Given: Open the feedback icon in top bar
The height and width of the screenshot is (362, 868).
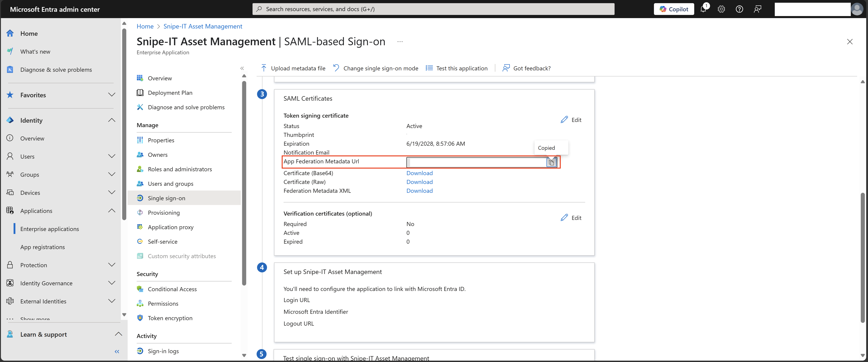Looking at the screenshot, I should click(x=758, y=9).
